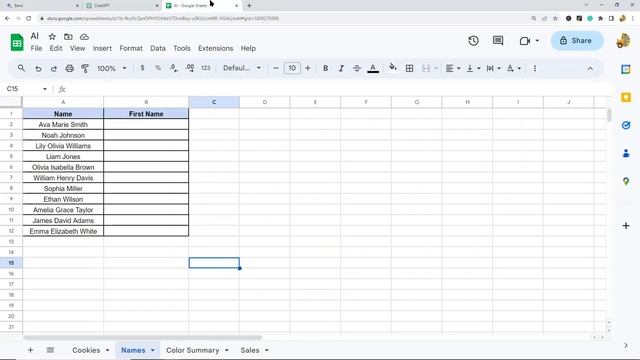Open more number formats (123)

click(205, 68)
